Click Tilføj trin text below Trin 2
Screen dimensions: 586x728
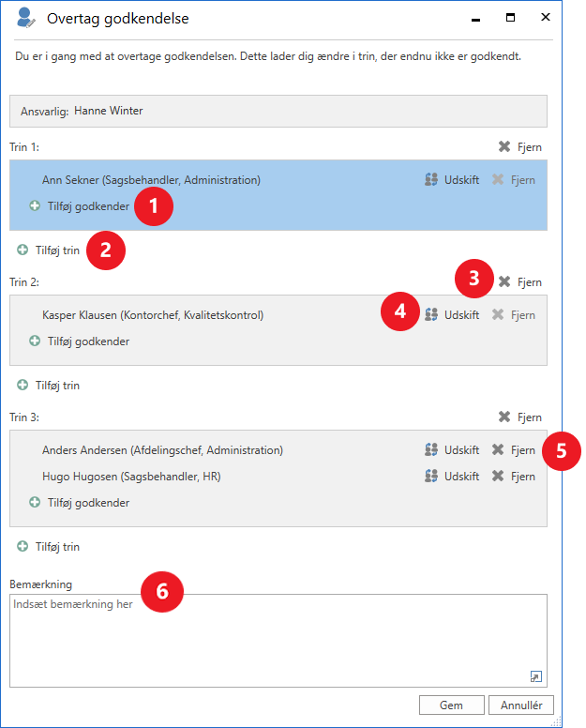(57, 386)
